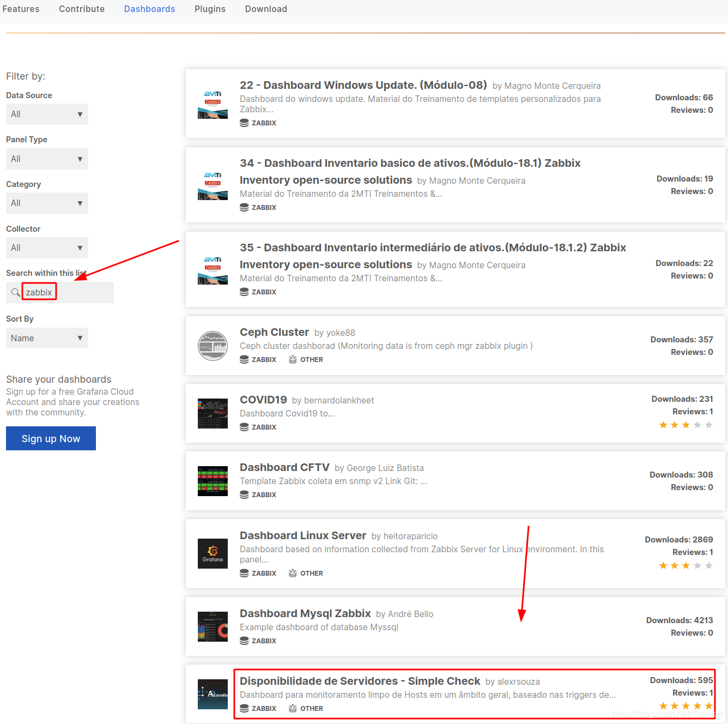728x724 pixels.
Task: Click the Grafana logo thumbnail for Linux Server
Action: (x=213, y=553)
